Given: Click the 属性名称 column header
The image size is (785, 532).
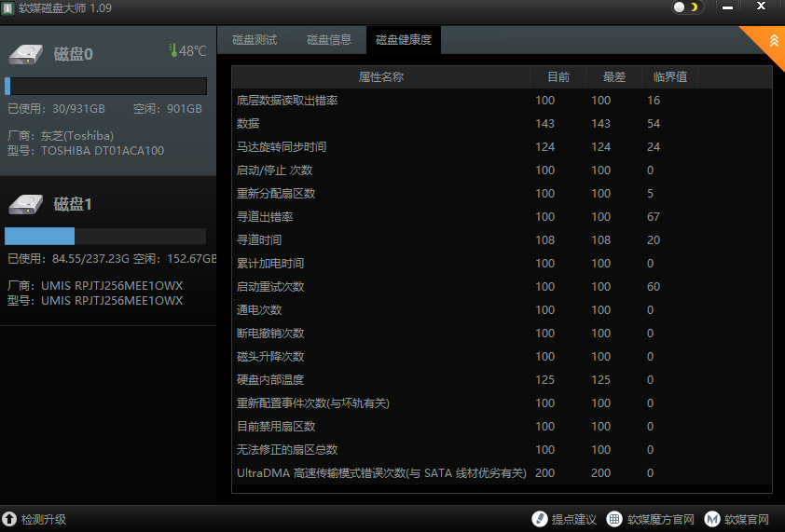Looking at the screenshot, I should (x=380, y=76).
